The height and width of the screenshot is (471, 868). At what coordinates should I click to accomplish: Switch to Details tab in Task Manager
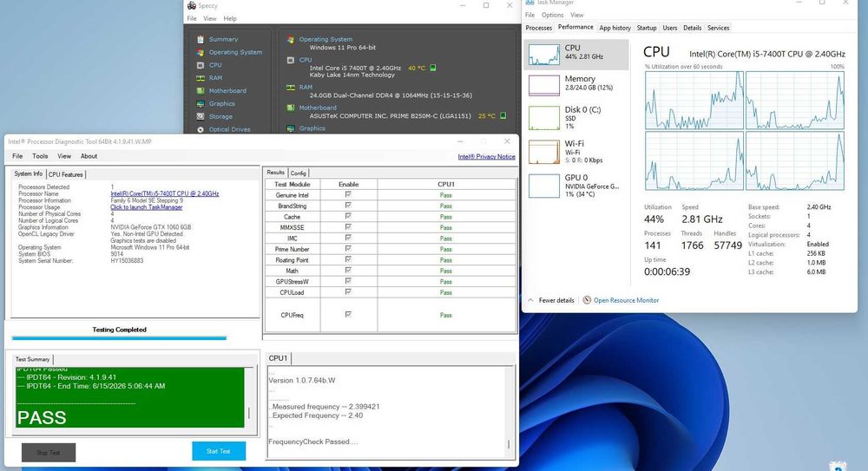[692, 28]
